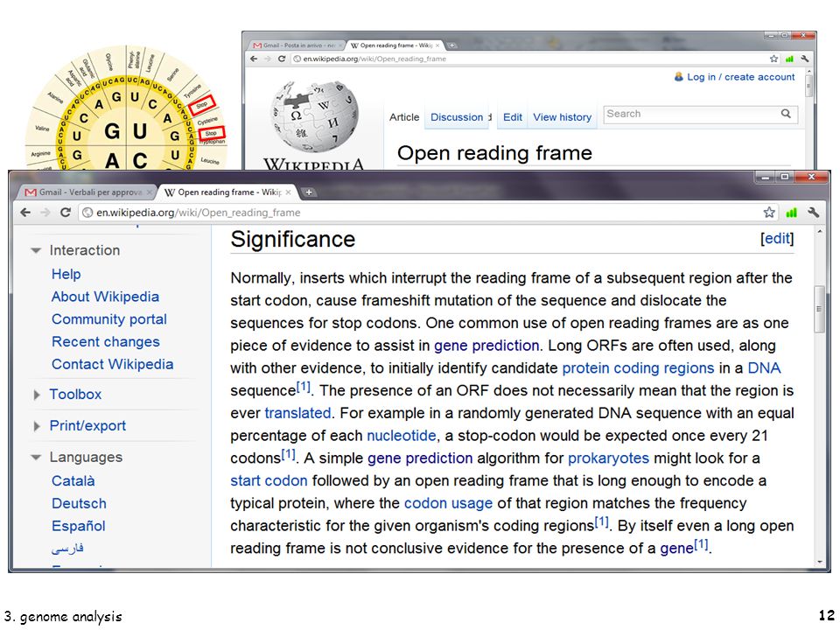Click the address bar in the rear browser window
The width and height of the screenshot is (840, 630).
tap(530, 59)
